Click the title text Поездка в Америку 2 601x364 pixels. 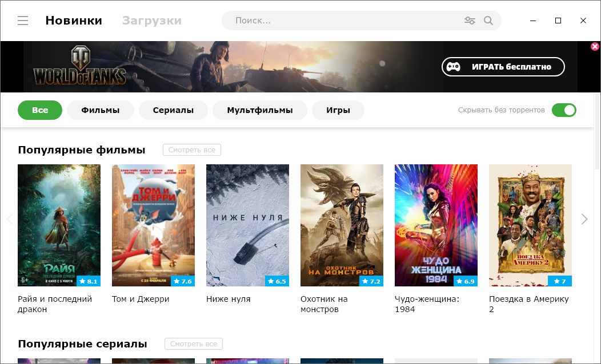(529, 304)
